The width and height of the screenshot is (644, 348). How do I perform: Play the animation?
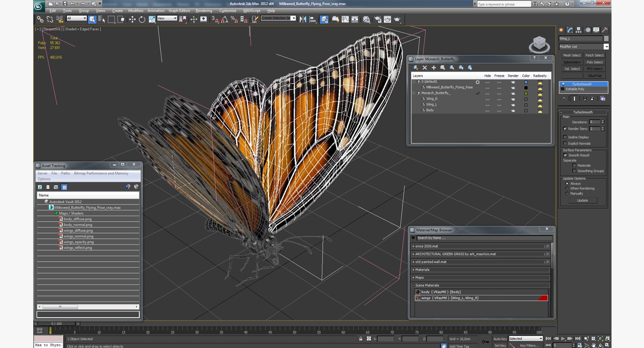(563, 339)
